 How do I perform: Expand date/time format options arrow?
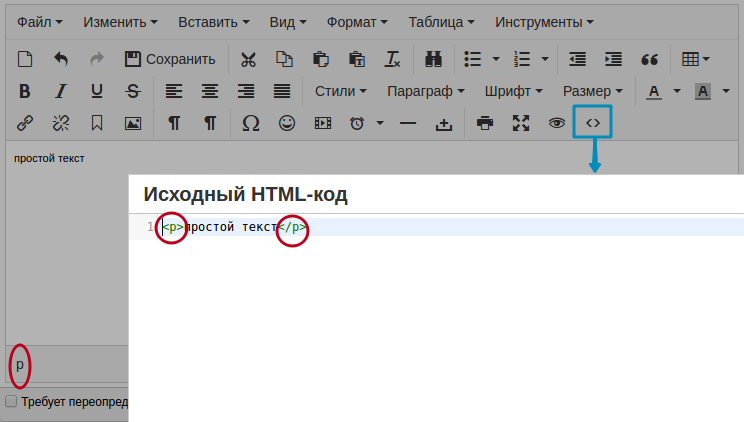380,123
